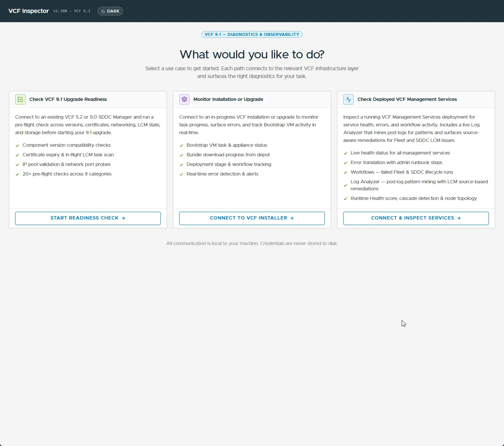Click 'Workflows — failed Fleet & SDDC lifecycle runs'

402,172
